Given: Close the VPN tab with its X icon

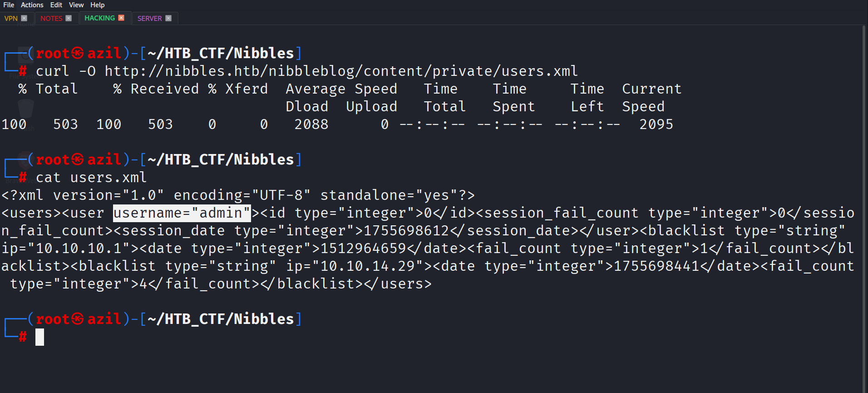Looking at the screenshot, I should tap(24, 18).
